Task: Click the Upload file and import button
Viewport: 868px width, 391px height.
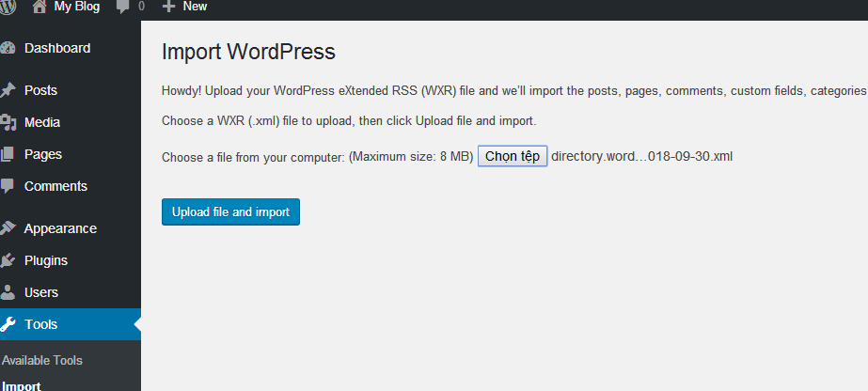Action: click(x=230, y=211)
